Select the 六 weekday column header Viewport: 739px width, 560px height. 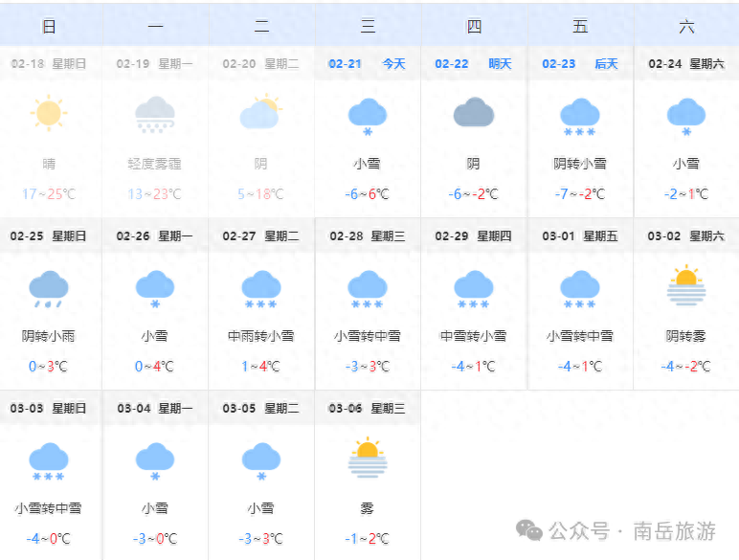(686, 26)
